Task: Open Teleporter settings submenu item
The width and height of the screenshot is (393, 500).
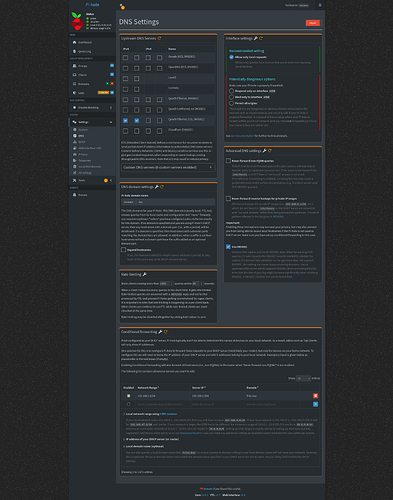Action: (92, 160)
